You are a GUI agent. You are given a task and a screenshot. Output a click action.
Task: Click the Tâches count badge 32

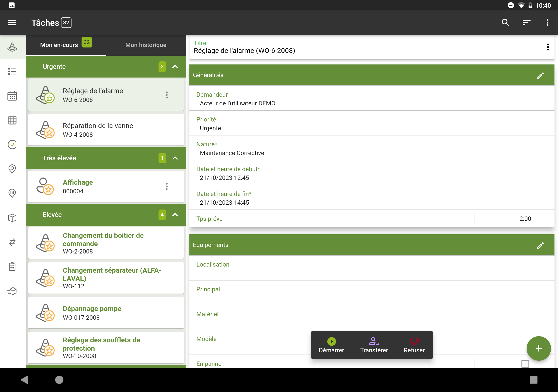[66, 23]
